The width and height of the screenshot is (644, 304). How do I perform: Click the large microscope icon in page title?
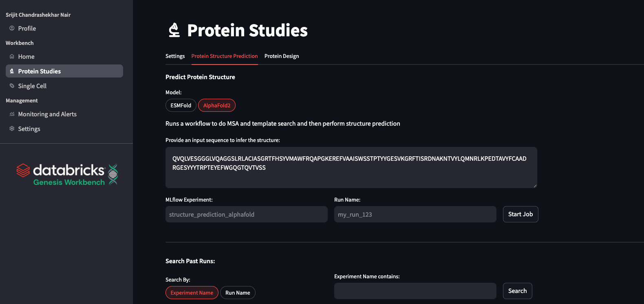(174, 30)
